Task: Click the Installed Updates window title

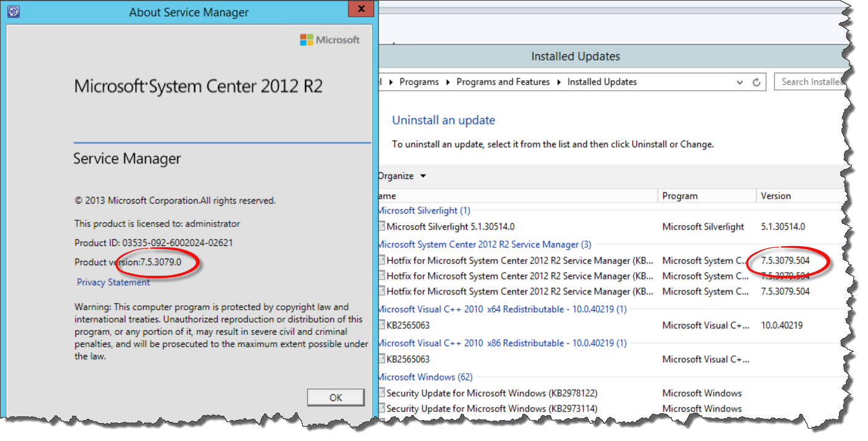Action: [576, 56]
